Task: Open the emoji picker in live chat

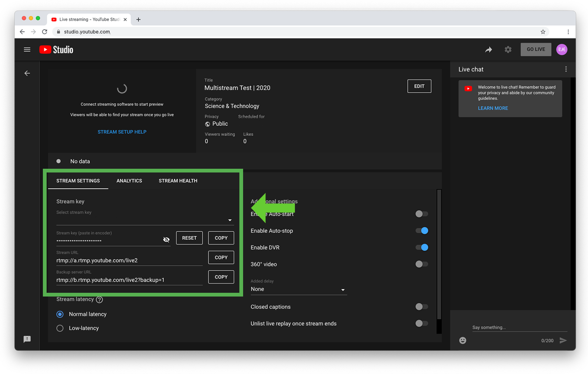Action: [x=463, y=340]
